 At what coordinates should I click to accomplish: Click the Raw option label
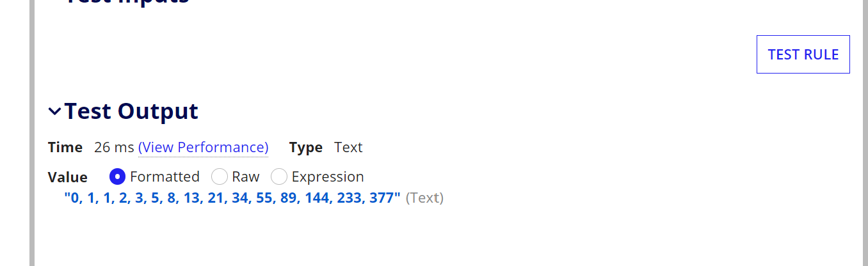[x=245, y=176]
